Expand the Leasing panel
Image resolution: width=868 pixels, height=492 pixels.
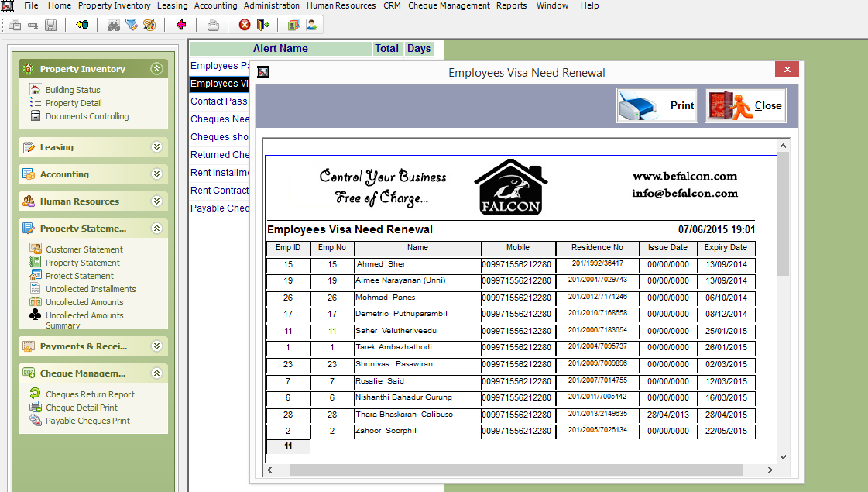click(x=156, y=146)
